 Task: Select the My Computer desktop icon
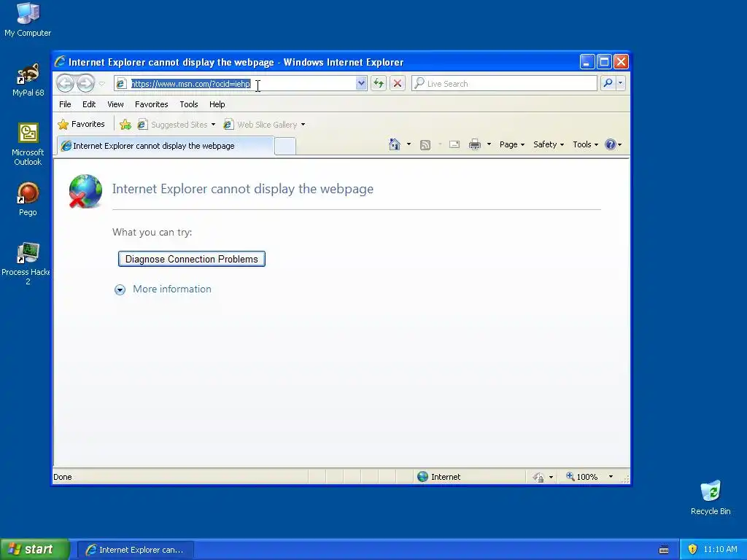(x=28, y=20)
